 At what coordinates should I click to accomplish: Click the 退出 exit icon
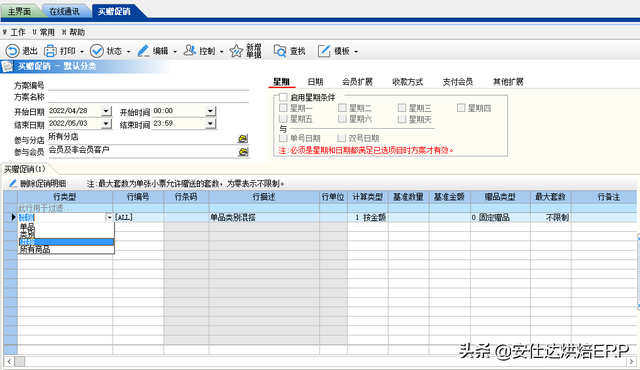point(12,51)
